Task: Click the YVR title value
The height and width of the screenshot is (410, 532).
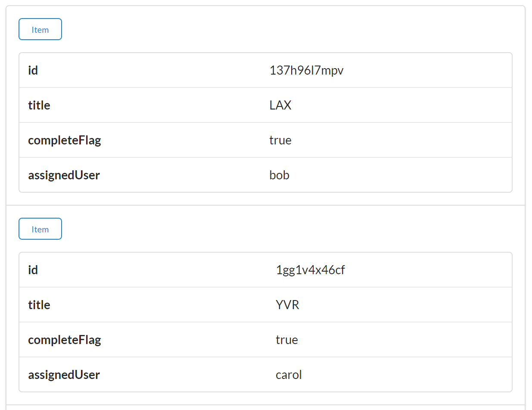Action: pos(287,305)
